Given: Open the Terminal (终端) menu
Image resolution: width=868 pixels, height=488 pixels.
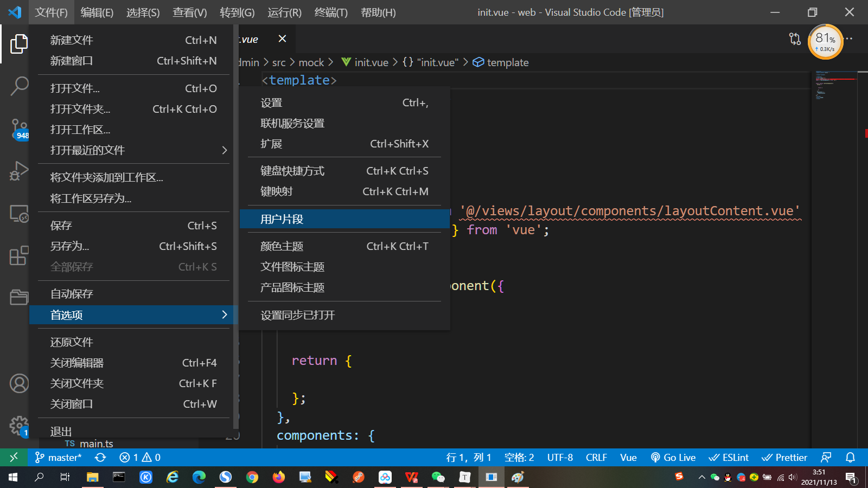Looking at the screenshot, I should point(330,12).
